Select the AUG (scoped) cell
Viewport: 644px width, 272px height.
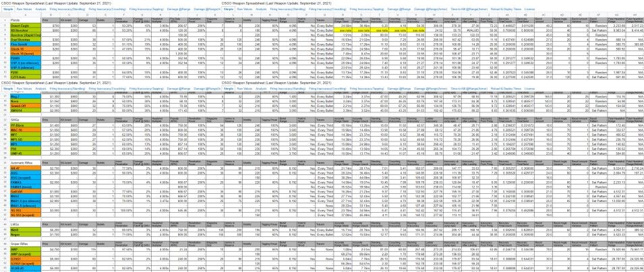tap(25, 178)
